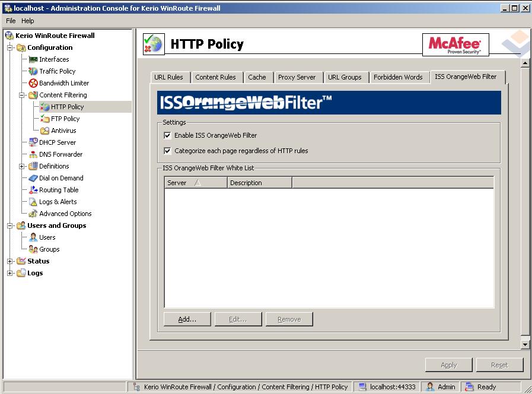Click the Dial on Demand icon
The width and height of the screenshot is (532, 394).
click(x=33, y=178)
